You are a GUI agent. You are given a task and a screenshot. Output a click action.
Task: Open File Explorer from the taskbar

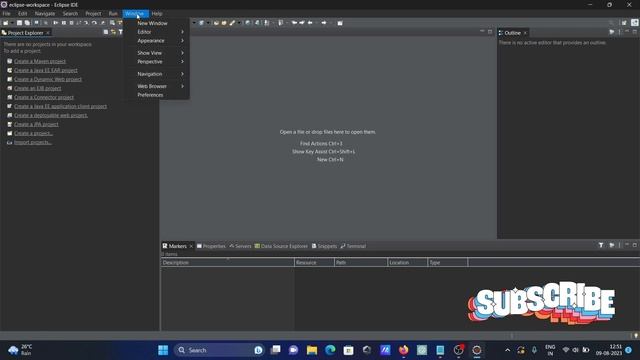pyautogui.click(x=312, y=350)
